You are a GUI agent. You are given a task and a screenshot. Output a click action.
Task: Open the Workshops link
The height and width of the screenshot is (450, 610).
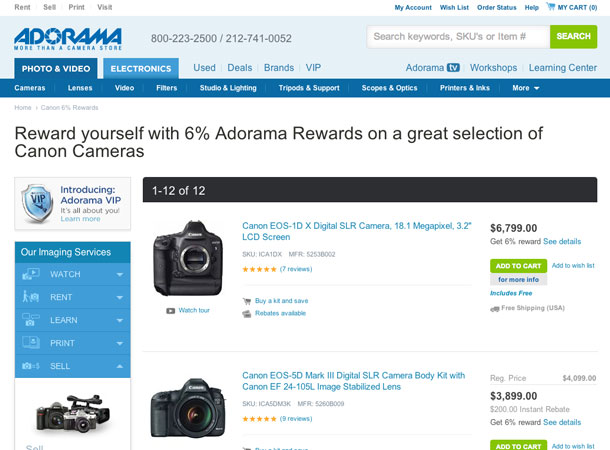pos(493,68)
